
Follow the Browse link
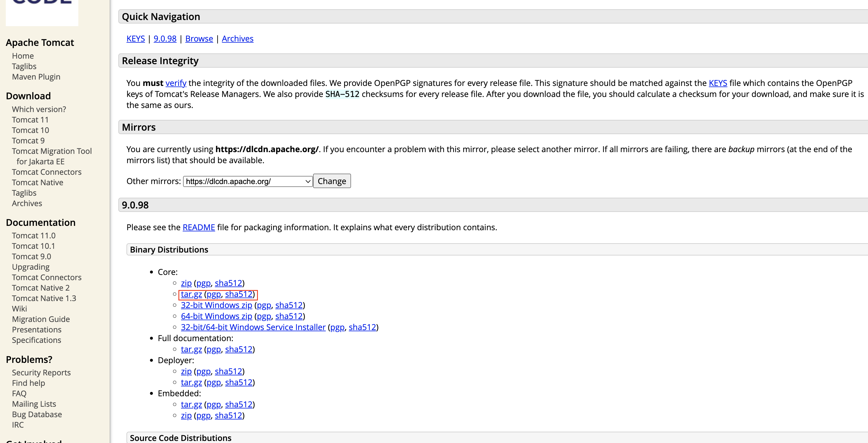click(x=199, y=39)
